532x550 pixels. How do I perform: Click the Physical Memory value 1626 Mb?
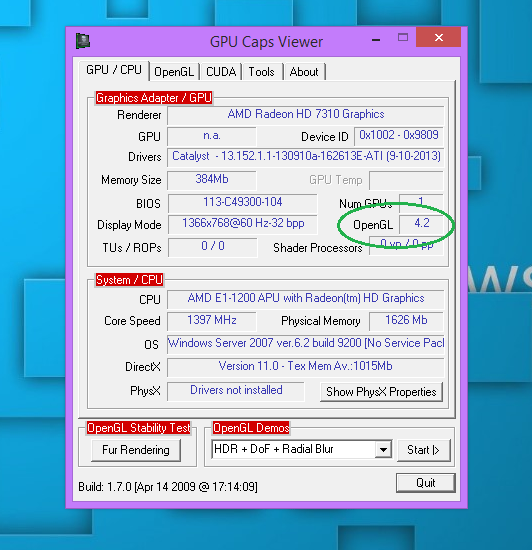(406, 321)
